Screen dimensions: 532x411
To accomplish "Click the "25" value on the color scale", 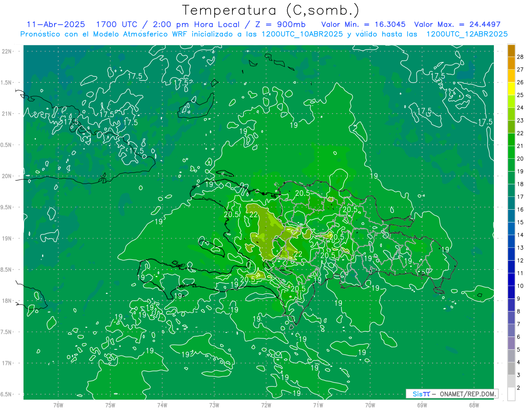I will [x=520, y=95].
